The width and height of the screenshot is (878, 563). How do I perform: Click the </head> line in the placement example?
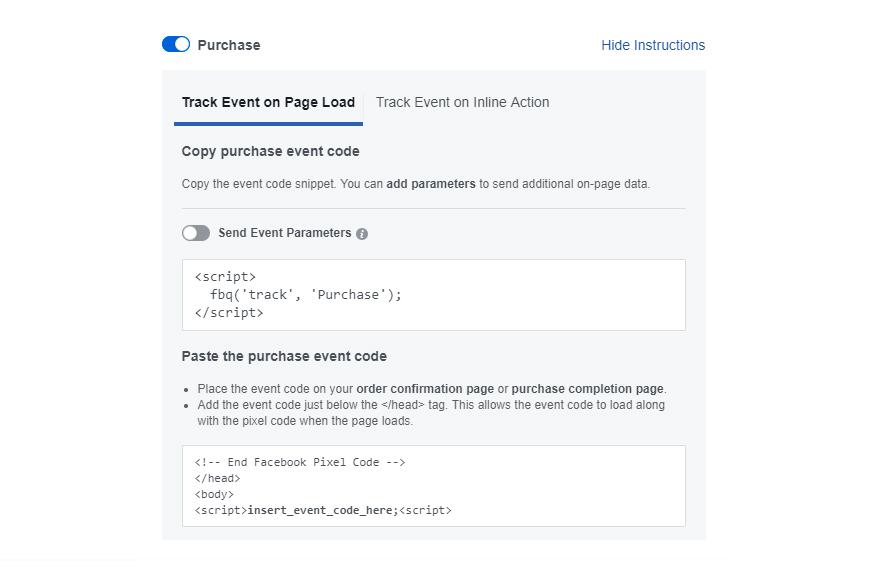pyautogui.click(x=217, y=478)
